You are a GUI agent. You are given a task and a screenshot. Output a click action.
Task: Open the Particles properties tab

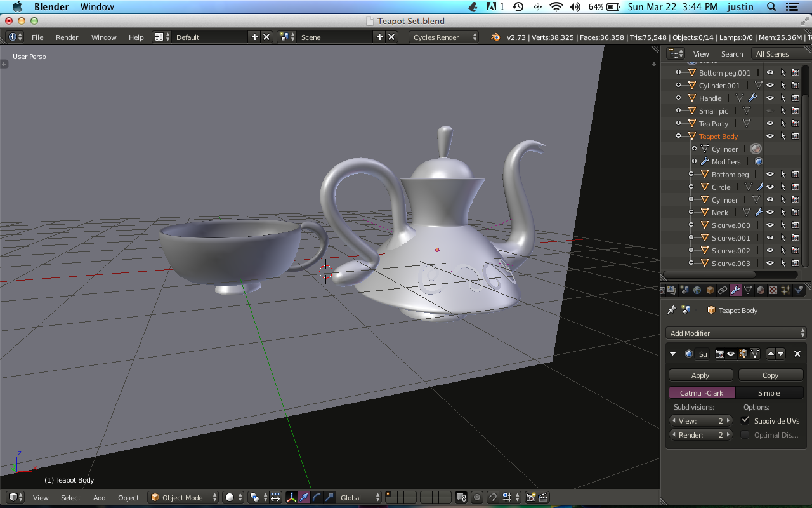pyautogui.click(x=786, y=290)
